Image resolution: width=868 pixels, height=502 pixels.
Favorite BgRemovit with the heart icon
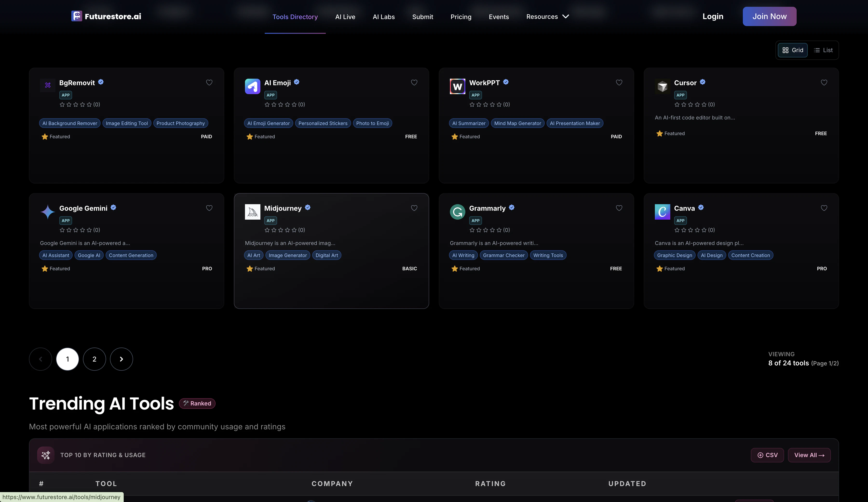coord(209,82)
